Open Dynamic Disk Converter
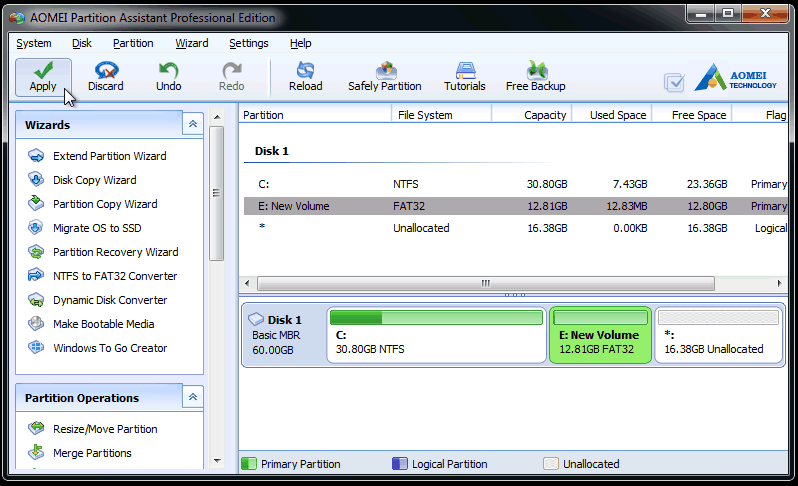 (x=97, y=300)
